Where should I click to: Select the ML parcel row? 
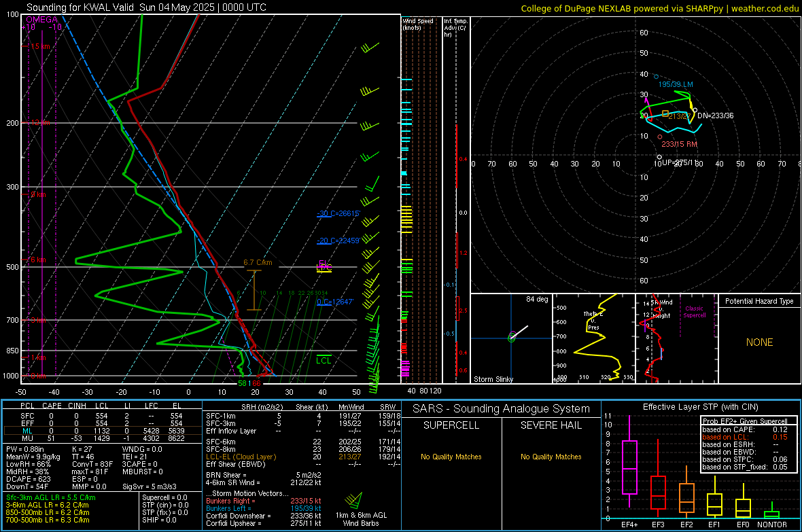[102, 431]
